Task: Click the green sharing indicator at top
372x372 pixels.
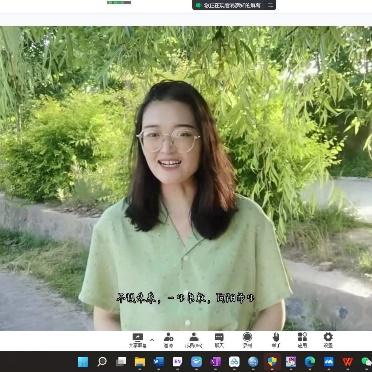Action: [198, 5]
